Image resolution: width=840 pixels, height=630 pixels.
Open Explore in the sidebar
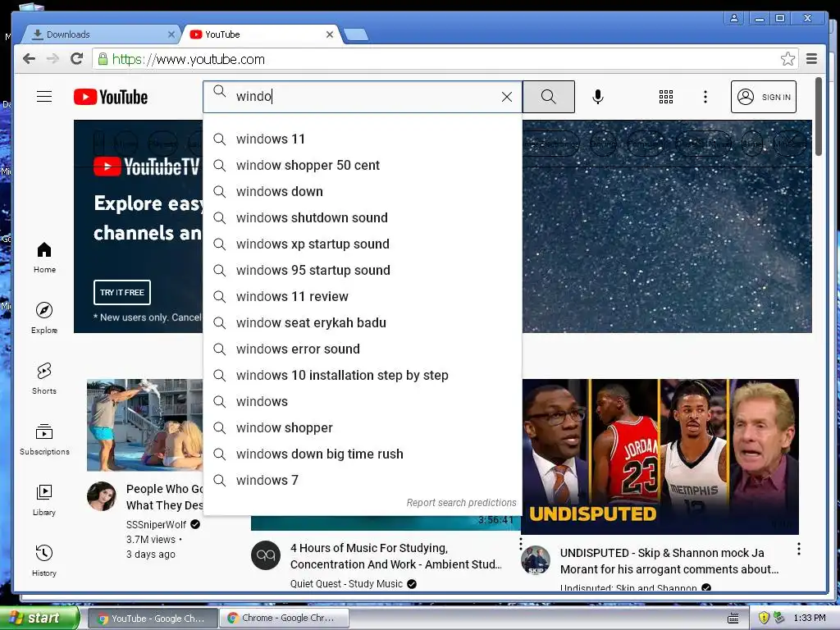44,318
